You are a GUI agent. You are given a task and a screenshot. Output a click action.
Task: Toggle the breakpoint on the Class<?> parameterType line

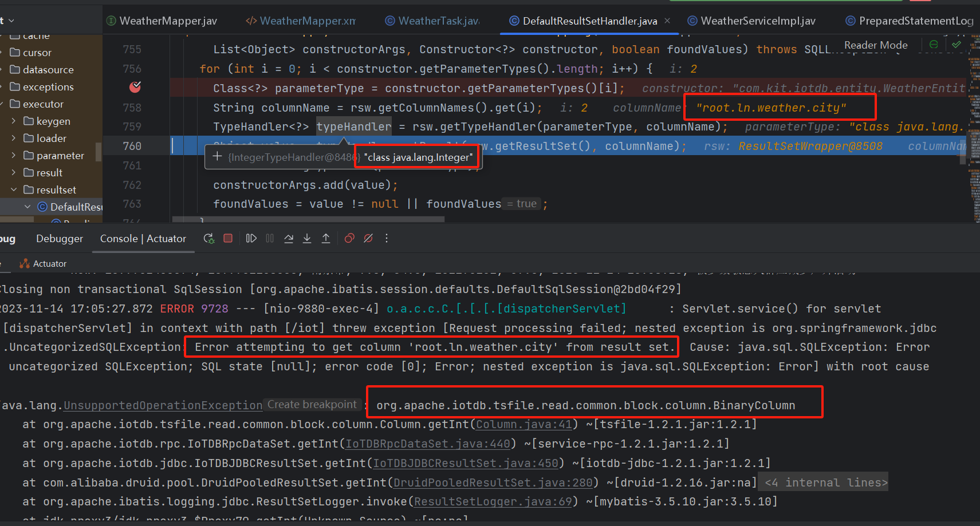point(135,87)
